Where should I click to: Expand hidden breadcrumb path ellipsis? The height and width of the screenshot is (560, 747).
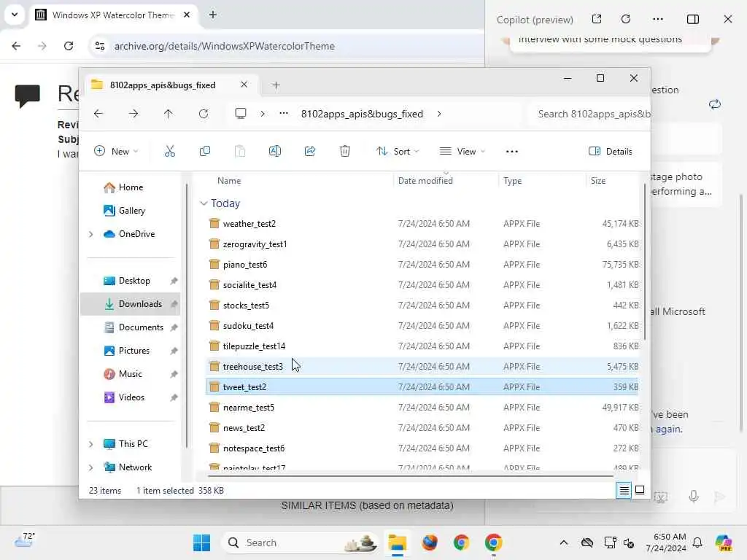(x=284, y=113)
